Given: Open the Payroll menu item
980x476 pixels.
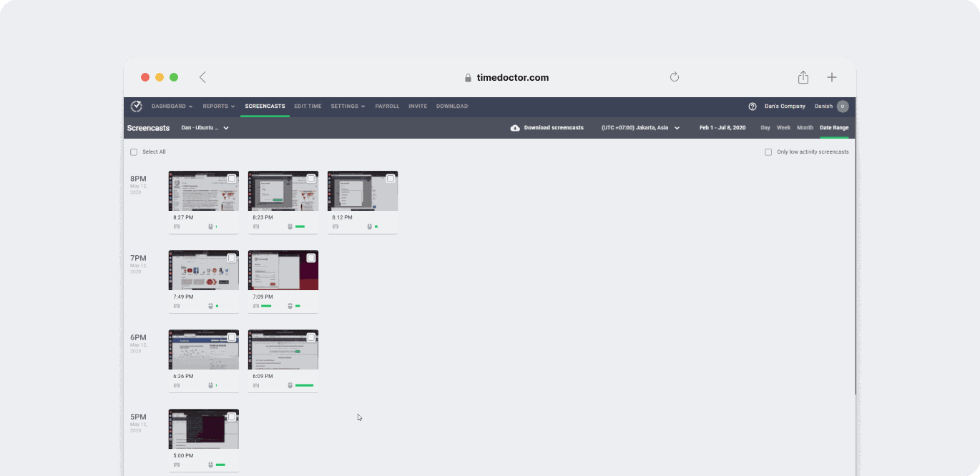Looking at the screenshot, I should click(x=387, y=106).
